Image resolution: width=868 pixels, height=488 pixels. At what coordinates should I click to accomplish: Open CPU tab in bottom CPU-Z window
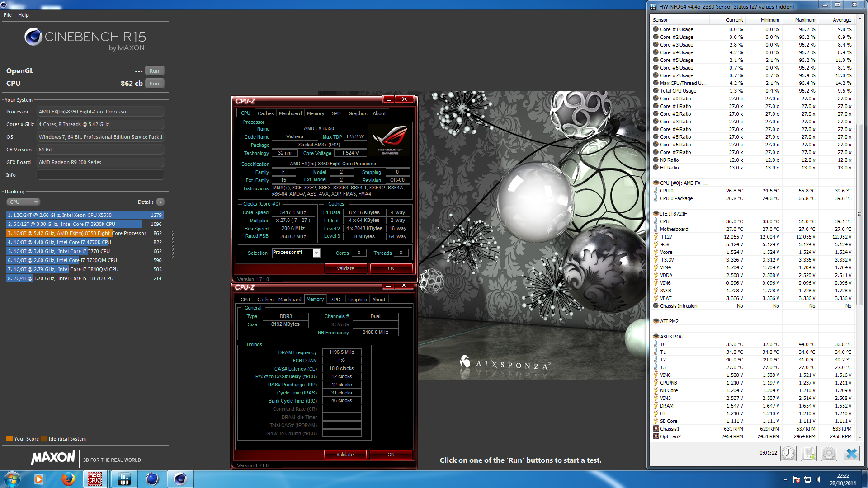pyautogui.click(x=245, y=300)
